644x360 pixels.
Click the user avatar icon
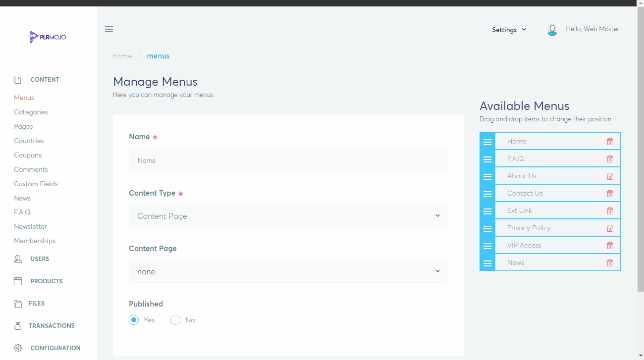point(552,30)
